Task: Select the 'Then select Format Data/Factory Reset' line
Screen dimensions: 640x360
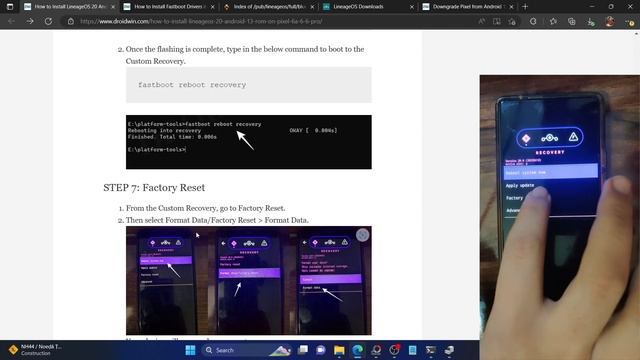Action: [x=217, y=220]
